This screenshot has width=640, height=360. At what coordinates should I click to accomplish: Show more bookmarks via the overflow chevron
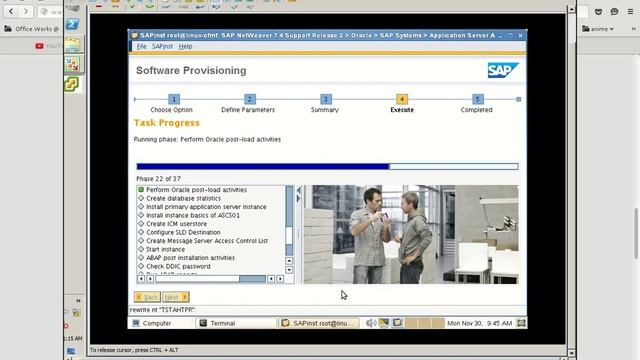coord(634,29)
